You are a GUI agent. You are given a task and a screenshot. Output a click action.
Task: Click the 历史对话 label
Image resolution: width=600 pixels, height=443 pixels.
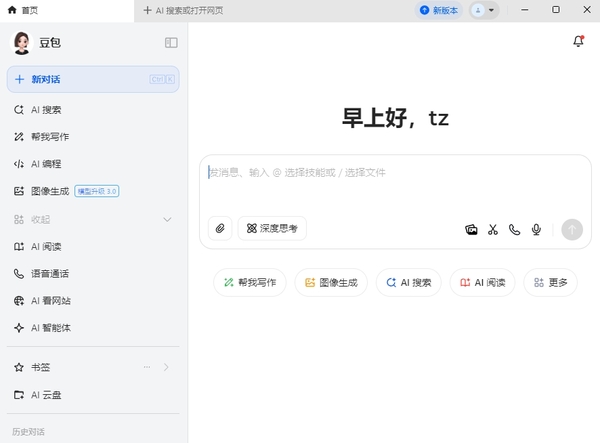point(28,432)
